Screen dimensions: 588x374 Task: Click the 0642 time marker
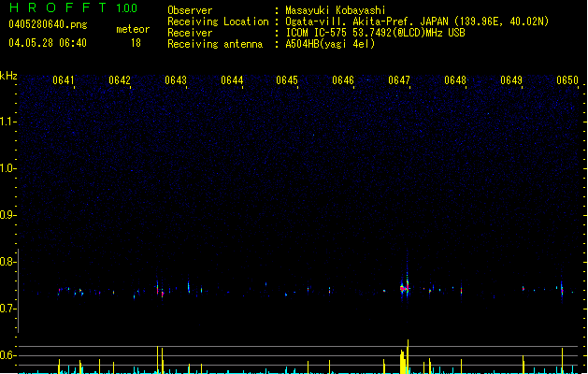[120, 80]
